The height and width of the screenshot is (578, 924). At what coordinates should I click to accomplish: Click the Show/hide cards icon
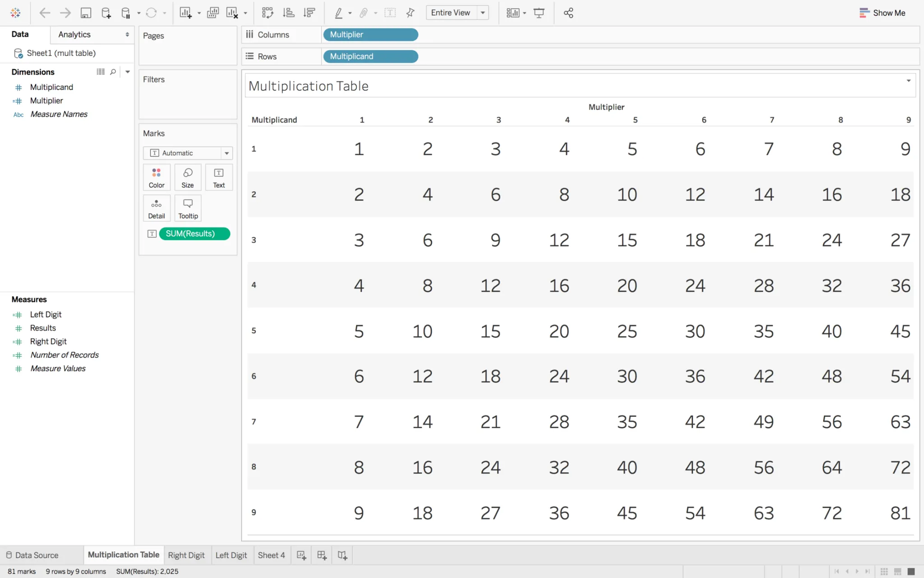(513, 13)
